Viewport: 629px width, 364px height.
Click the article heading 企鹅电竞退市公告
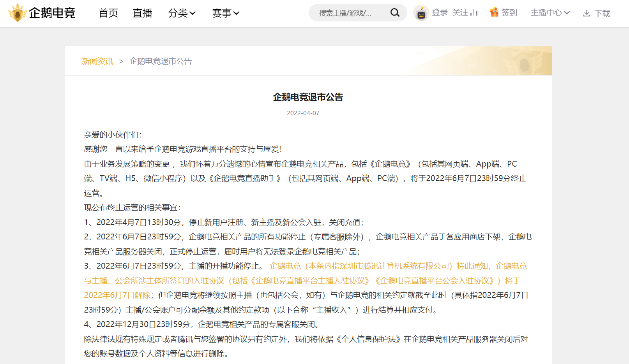click(308, 97)
